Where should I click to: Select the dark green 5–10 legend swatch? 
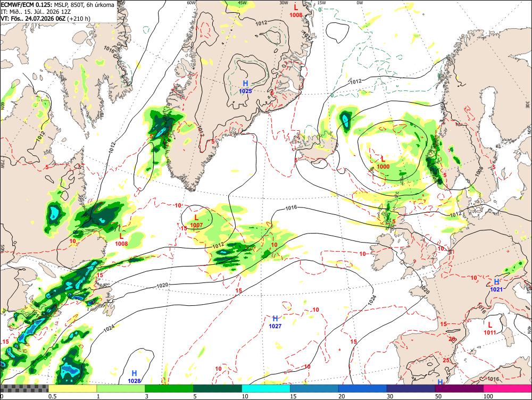tap(218, 388)
